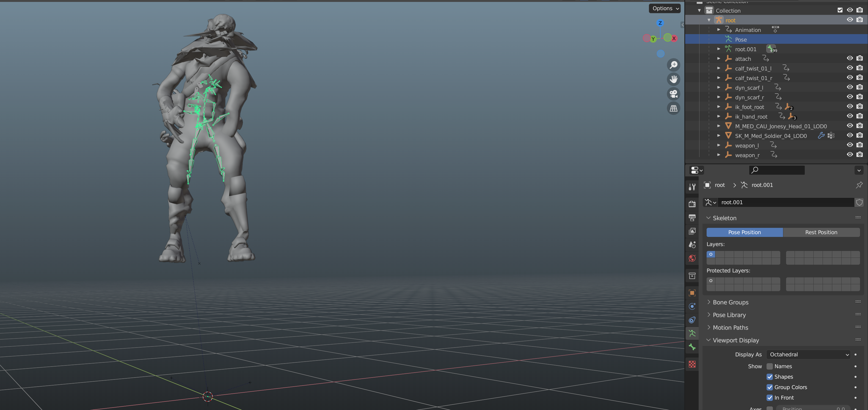Image resolution: width=868 pixels, height=410 pixels.
Task: Click the pan view hand icon
Action: [674, 79]
